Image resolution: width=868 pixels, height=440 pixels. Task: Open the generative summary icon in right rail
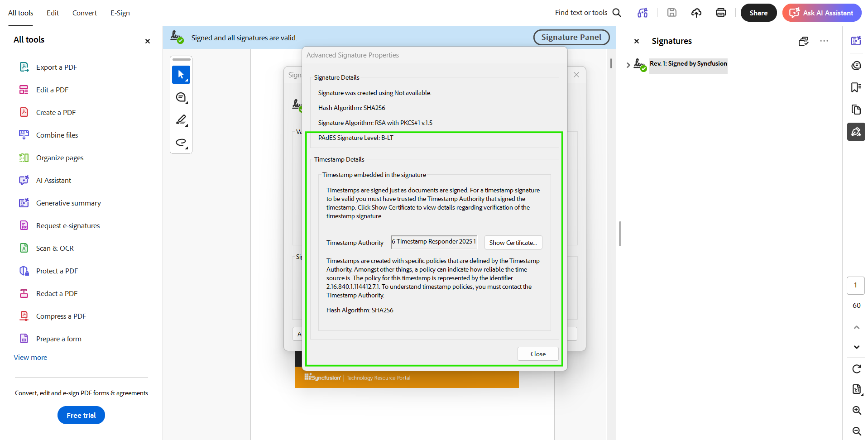click(x=856, y=41)
